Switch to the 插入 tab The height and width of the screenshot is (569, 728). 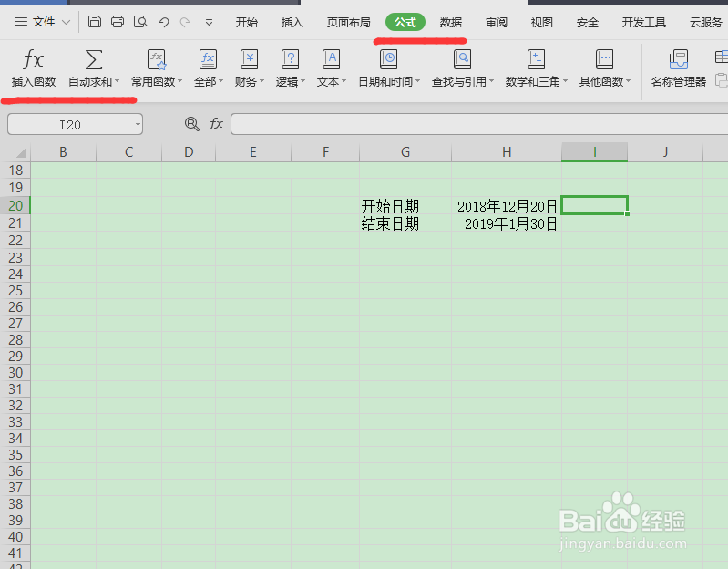[292, 22]
